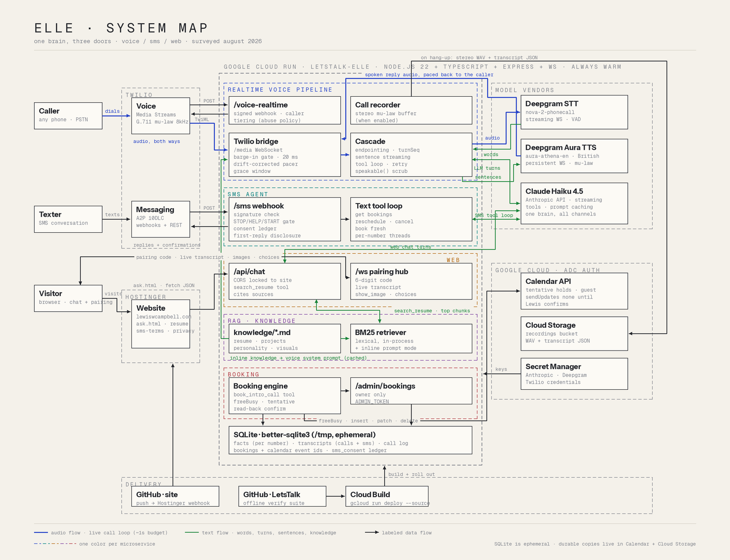Select the Texter box
This screenshot has width=730, height=560.
[68, 220]
